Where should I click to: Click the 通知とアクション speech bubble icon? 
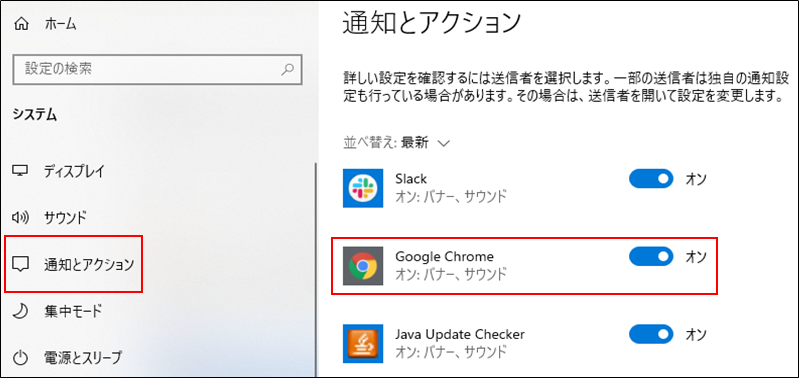[x=20, y=264]
